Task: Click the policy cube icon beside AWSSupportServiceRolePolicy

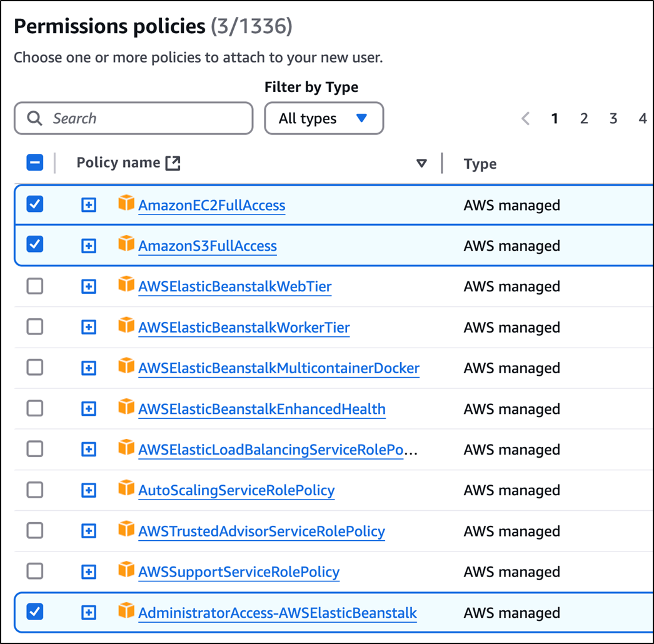Action: [126, 570]
